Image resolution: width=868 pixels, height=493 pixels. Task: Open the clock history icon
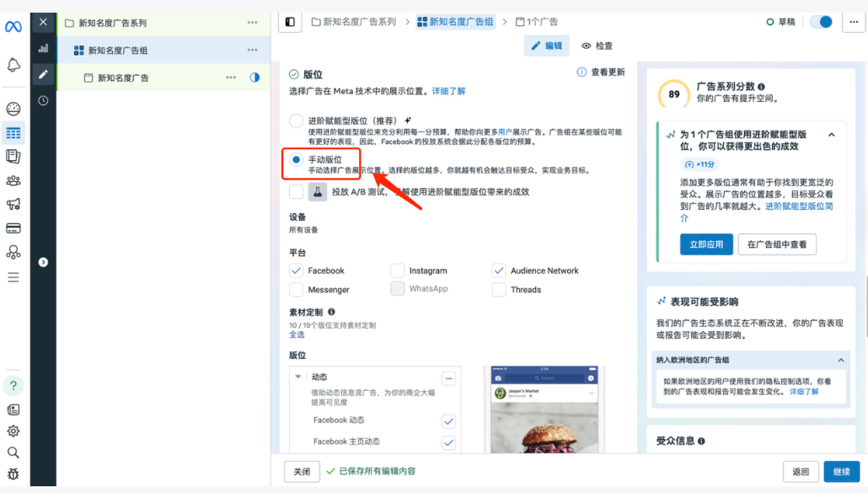pyautogui.click(x=43, y=100)
